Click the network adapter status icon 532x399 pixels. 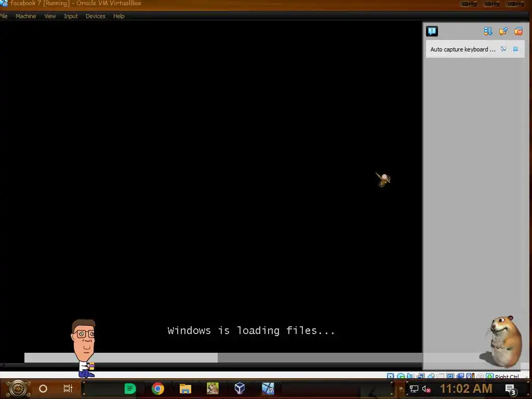[x=421, y=376]
